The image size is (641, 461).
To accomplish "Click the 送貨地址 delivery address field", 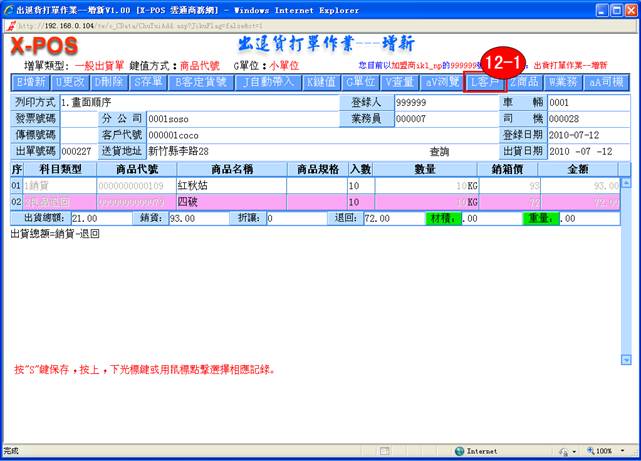I will [240, 151].
